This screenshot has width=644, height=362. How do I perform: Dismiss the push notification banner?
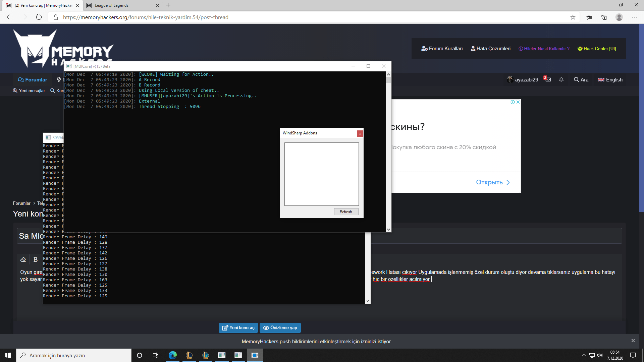point(633,341)
